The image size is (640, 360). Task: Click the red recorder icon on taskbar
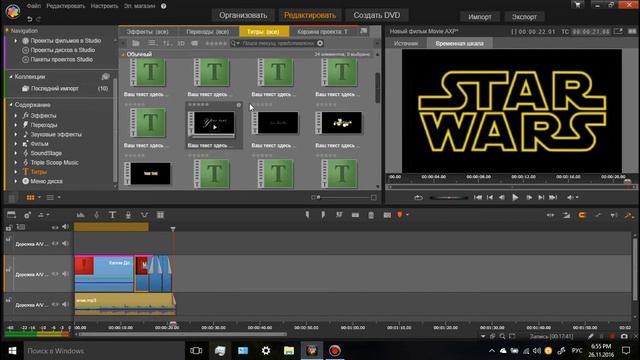click(x=335, y=351)
